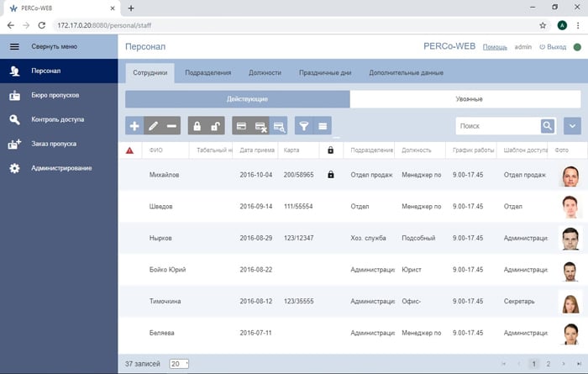This screenshot has width=588, height=374.
Task: Open Заказ пропуска in the sidebar
Action: (59, 144)
